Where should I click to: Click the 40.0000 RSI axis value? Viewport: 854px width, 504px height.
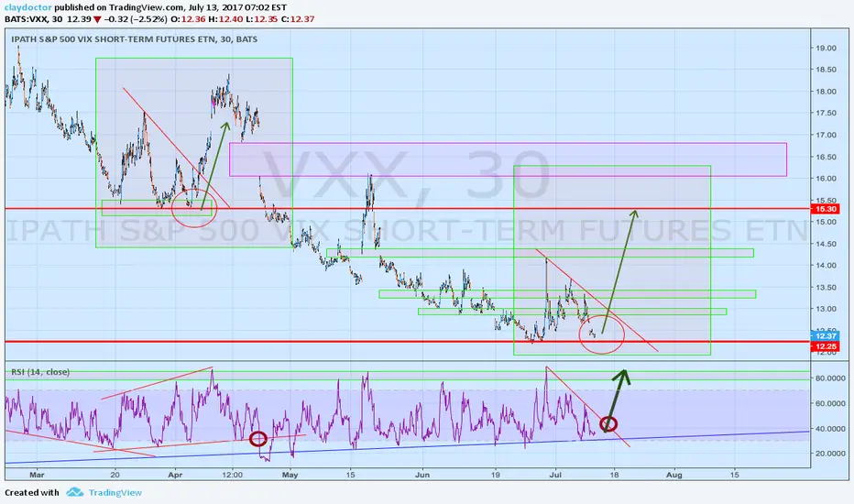[x=830, y=429]
